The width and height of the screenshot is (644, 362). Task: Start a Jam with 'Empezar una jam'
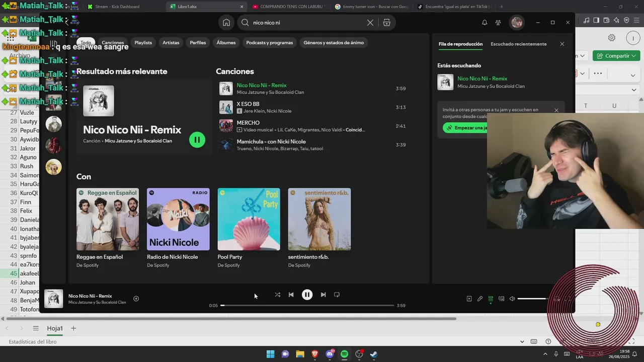coord(465,128)
